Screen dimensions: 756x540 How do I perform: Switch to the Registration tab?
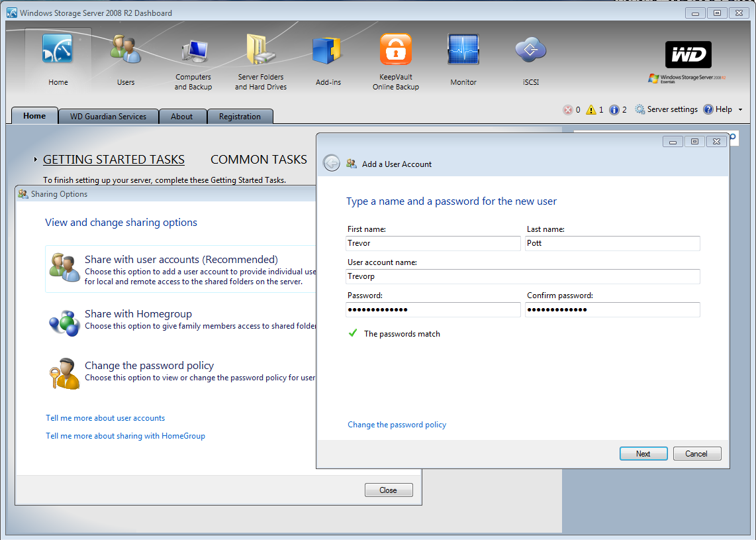240,117
